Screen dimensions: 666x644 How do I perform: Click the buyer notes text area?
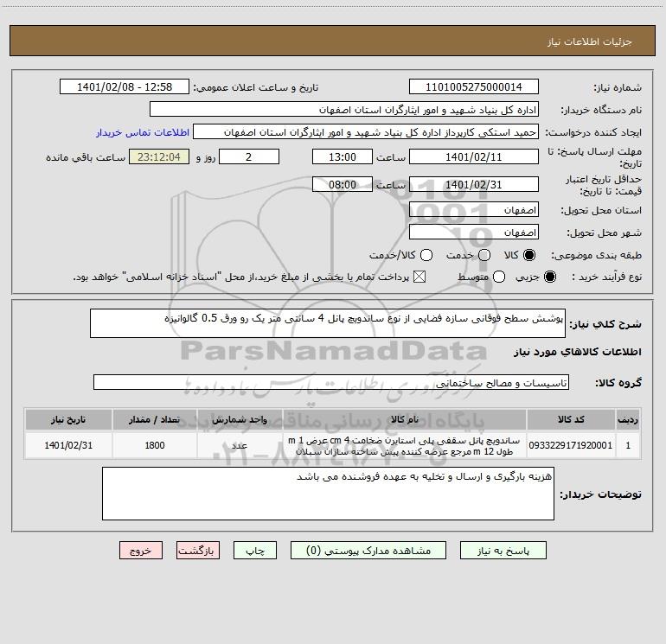(x=328, y=494)
